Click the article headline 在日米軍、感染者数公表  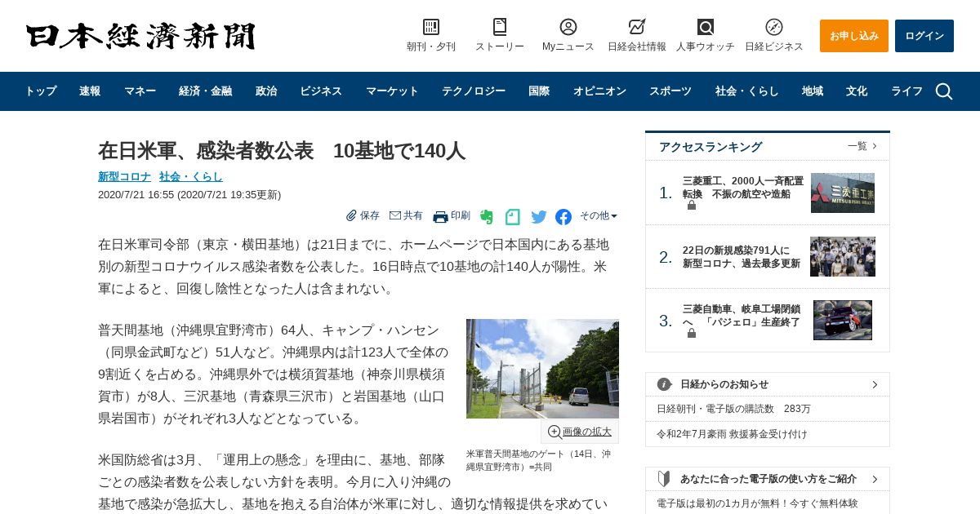(282, 151)
